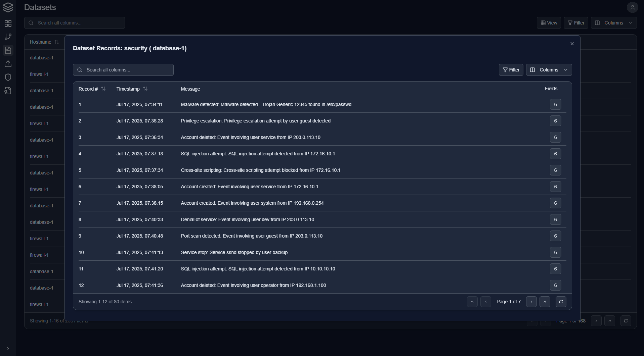Click the upload icon in the sidebar
Viewport: 644px width, 356px height.
[x=8, y=64]
